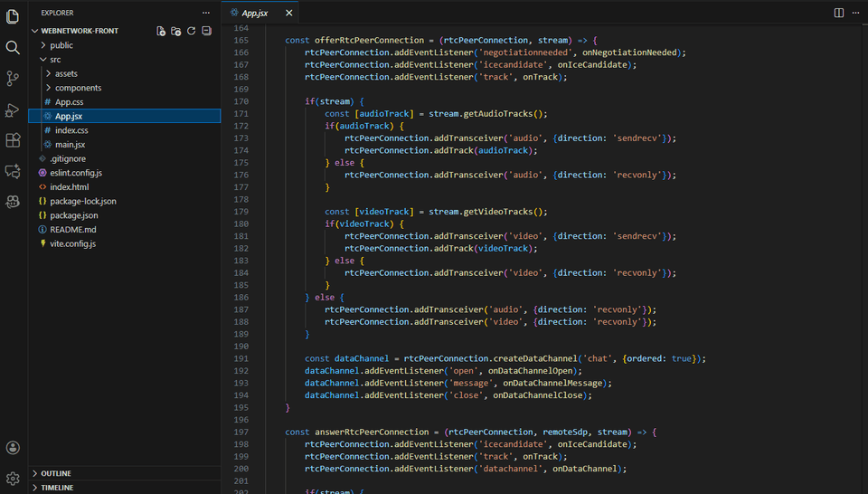Expand the public folder
This screenshot has width=868, height=494.
point(61,45)
